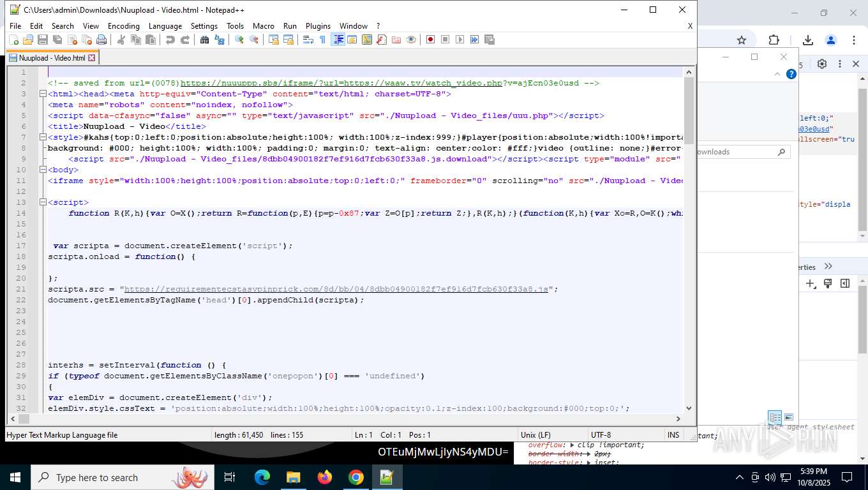The height and width of the screenshot is (490, 868).
Task: Click the Zoom In toolbar icon
Action: tap(239, 40)
